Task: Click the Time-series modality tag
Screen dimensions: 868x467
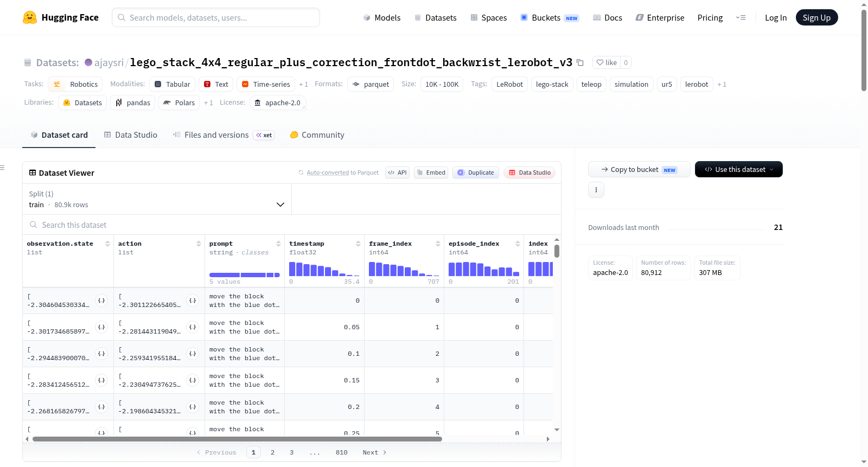Action: (266, 84)
